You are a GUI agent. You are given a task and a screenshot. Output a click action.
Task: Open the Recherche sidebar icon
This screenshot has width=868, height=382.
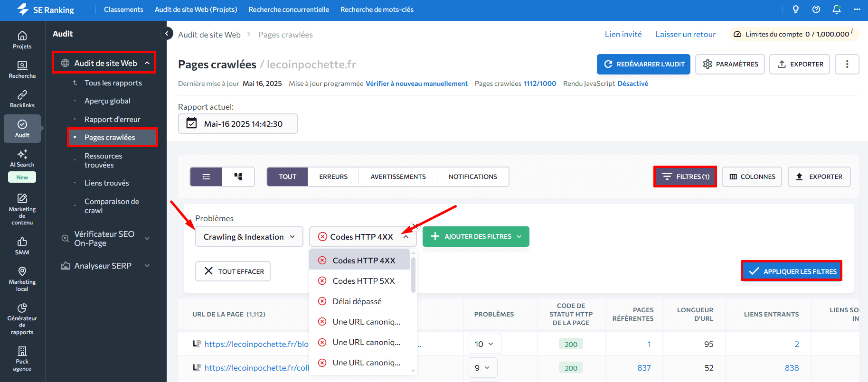click(22, 69)
